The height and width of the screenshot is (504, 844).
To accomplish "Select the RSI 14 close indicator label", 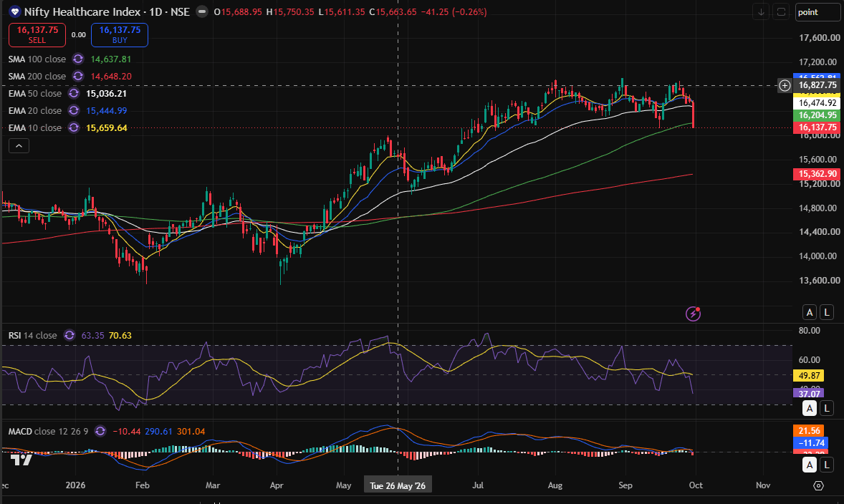I will (32, 336).
